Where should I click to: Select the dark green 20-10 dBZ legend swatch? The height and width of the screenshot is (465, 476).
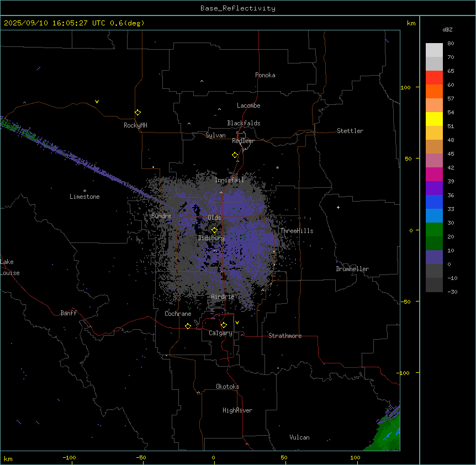(434, 243)
